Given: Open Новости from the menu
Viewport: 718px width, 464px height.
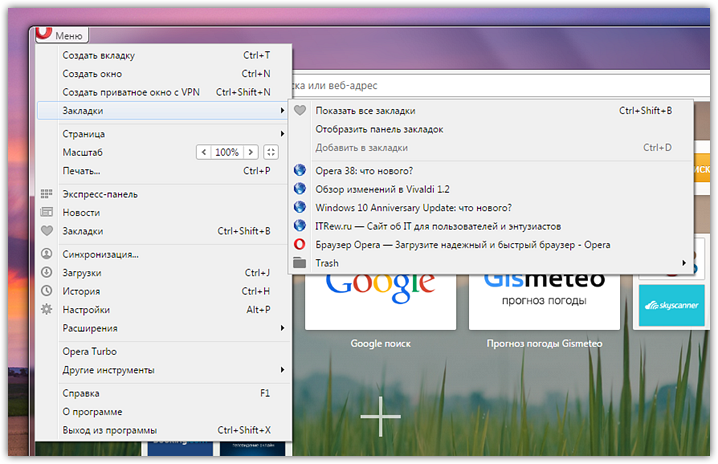Looking at the screenshot, I should (x=163, y=213).
